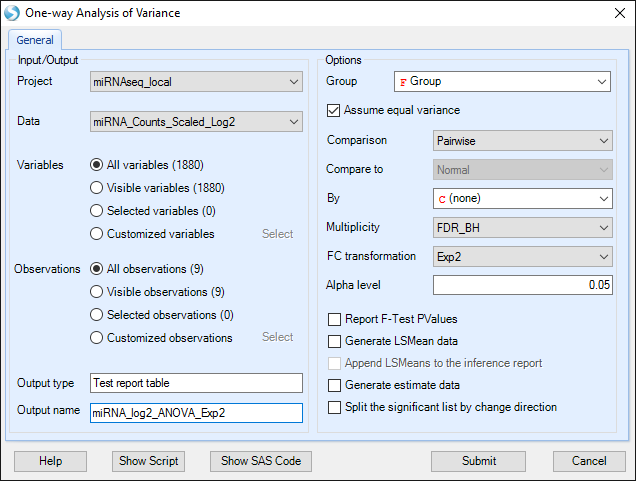This screenshot has width=636, height=481.
Task: Click the application logo icon in title bar
Action: 12,13
